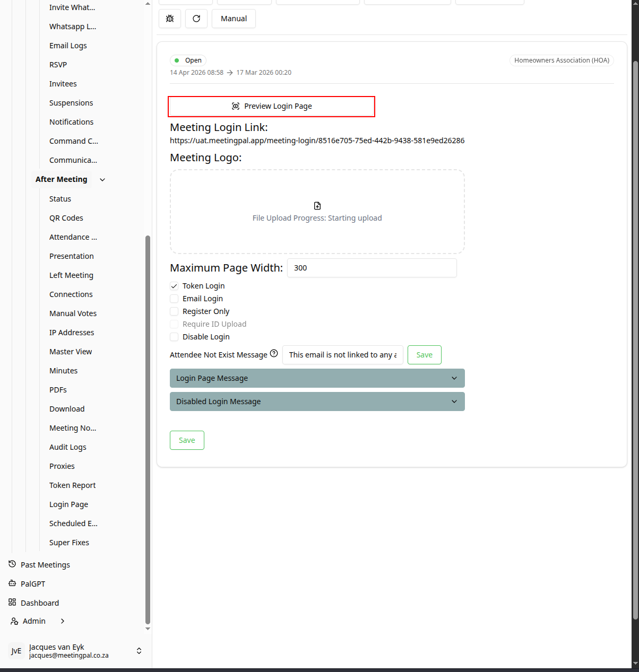Open the PalGPT label in sidebar
639x672 pixels.
[x=33, y=584]
